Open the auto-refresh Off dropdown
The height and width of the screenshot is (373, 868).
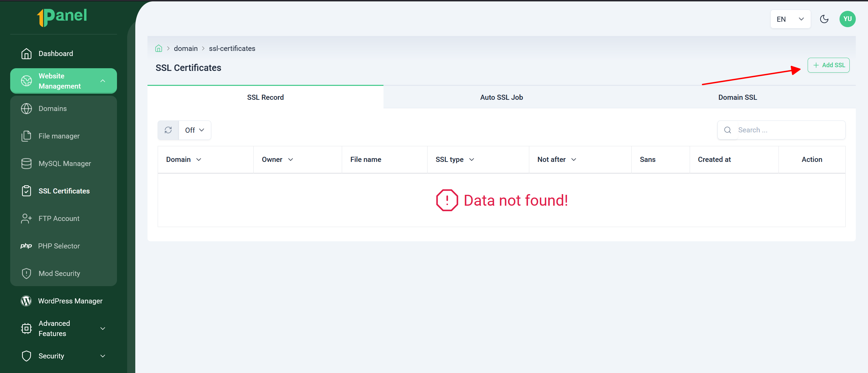click(195, 130)
